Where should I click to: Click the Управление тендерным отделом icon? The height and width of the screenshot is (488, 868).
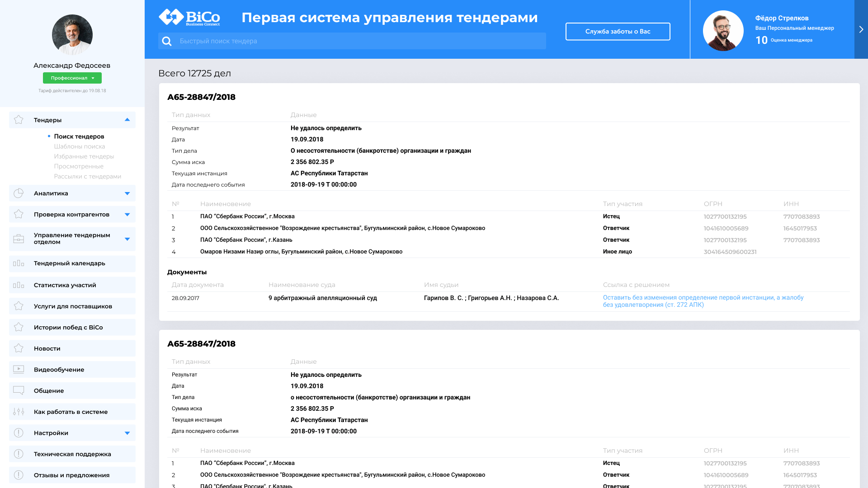pos(19,239)
